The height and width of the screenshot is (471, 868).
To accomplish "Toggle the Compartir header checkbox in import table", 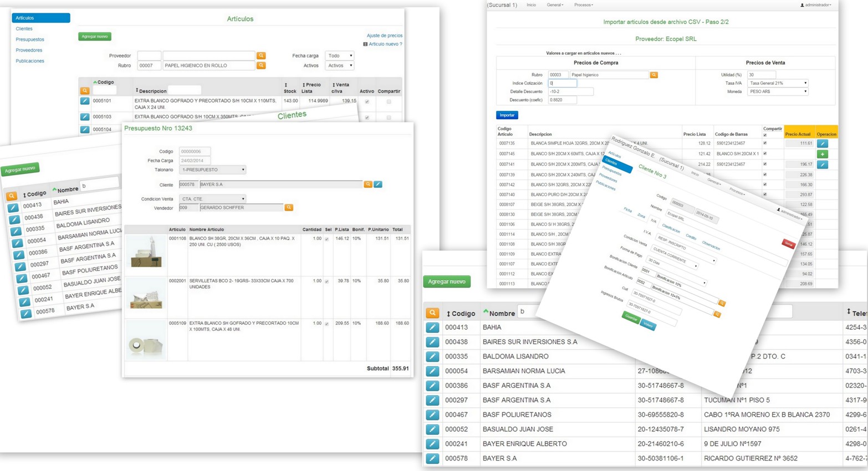I will (x=765, y=135).
